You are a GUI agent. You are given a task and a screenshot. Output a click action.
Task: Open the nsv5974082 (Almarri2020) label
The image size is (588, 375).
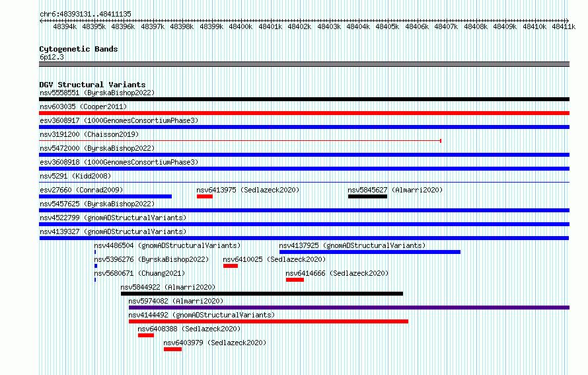coord(176,301)
